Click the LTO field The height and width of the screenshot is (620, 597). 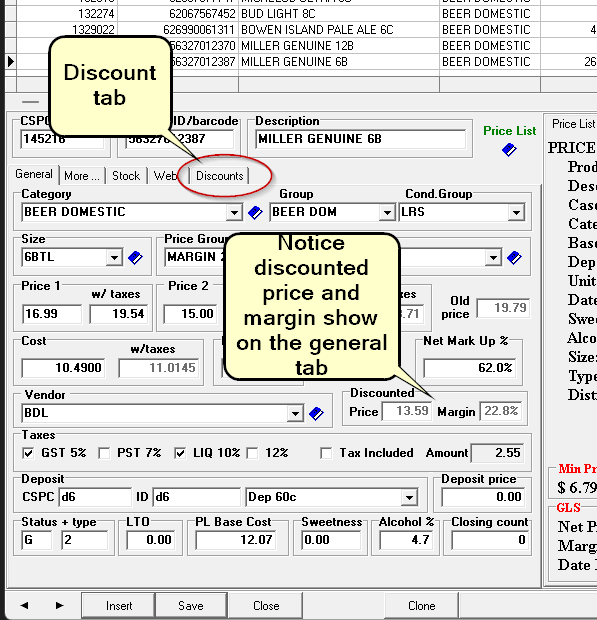[151, 540]
